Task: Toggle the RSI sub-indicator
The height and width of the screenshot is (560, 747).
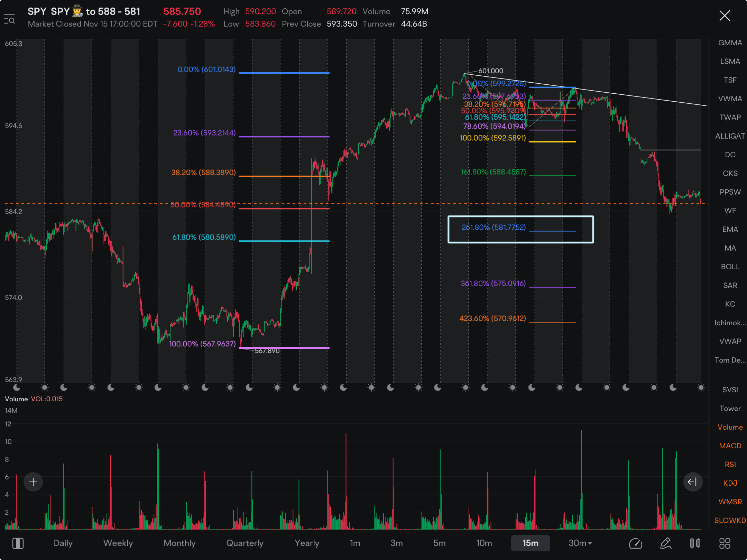Action: coord(730,464)
